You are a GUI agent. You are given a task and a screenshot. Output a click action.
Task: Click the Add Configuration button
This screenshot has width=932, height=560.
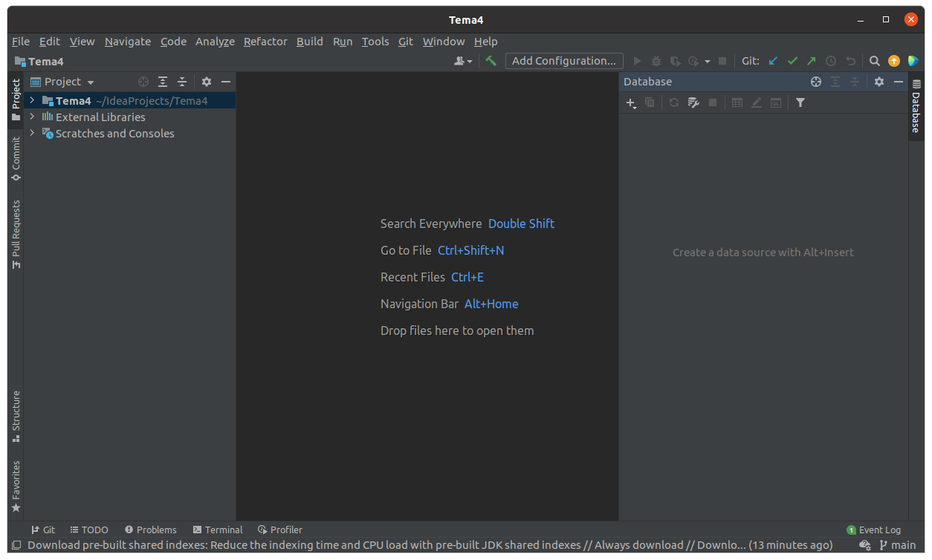(x=564, y=61)
